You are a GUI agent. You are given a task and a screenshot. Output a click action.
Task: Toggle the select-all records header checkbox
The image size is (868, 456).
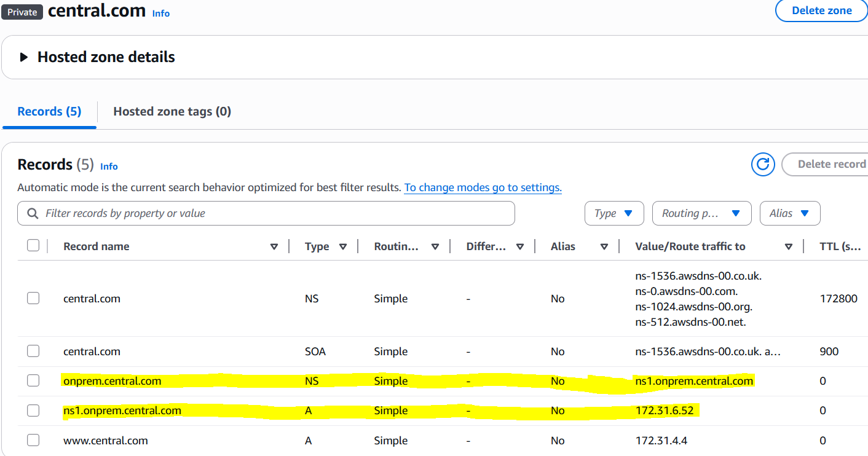pyautogui.click(x=33, y=246)
